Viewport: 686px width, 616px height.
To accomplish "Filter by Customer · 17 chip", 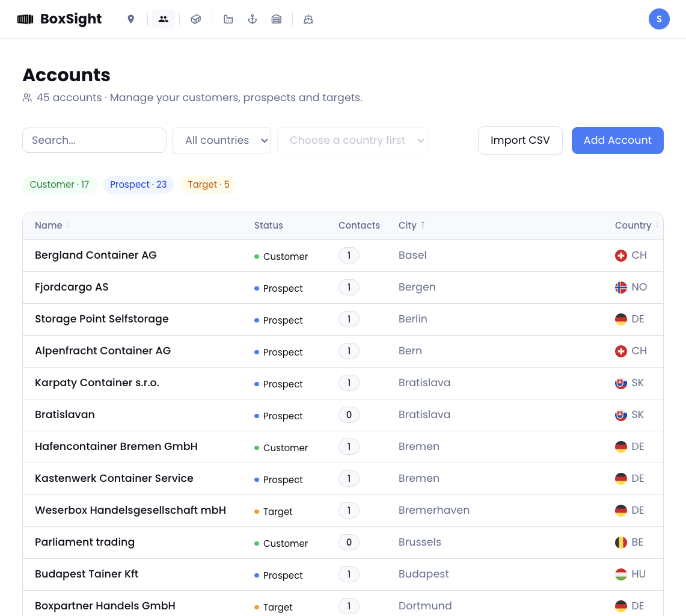I will (60, 185).
